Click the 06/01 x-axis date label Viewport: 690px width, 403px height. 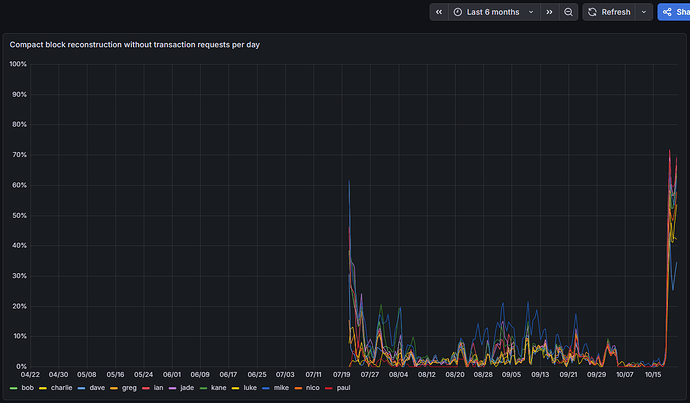(172, 375)
